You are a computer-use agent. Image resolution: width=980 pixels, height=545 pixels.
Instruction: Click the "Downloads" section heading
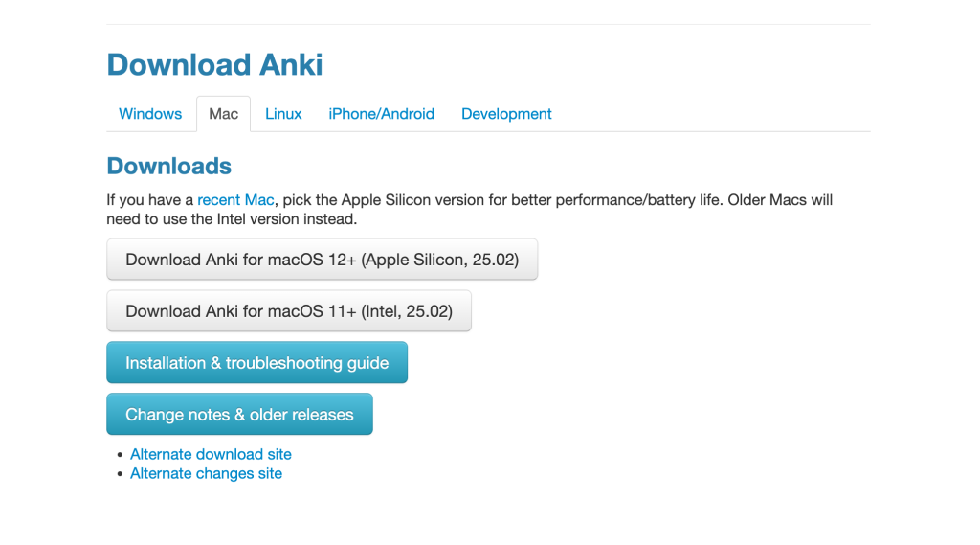(168, 166)
